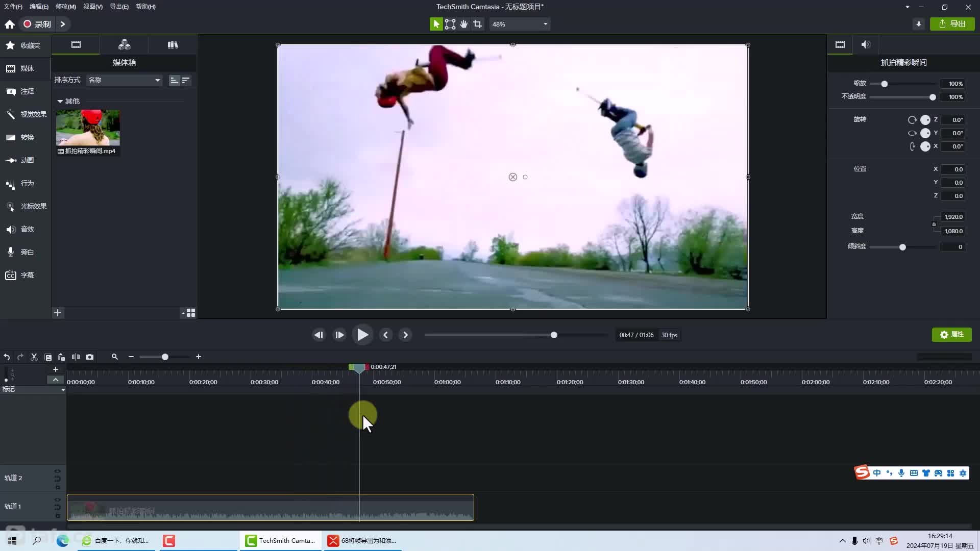Open the 旁白 voice narration panel

point(26,252)
